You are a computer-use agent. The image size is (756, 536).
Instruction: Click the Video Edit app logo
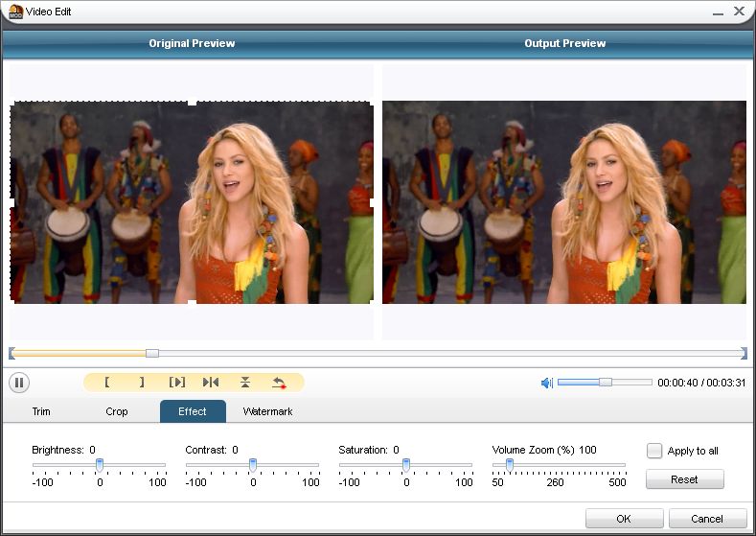tap(15, 12)
